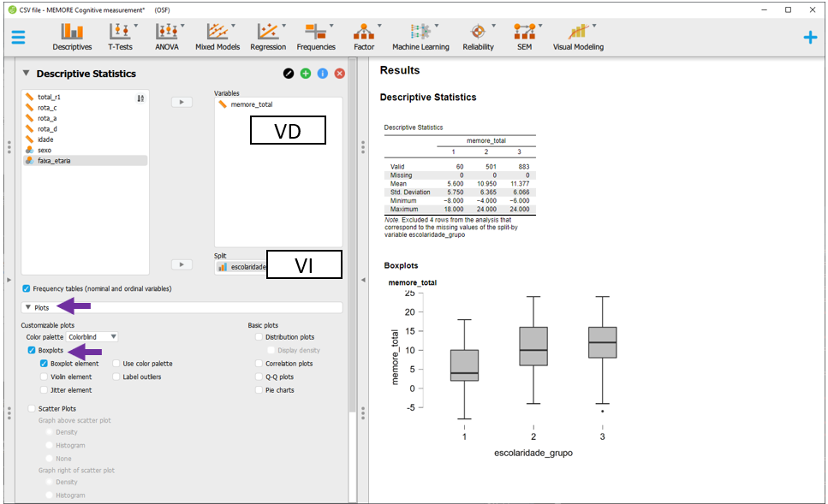Enable the Violin element checkbox

coord(44,377)
